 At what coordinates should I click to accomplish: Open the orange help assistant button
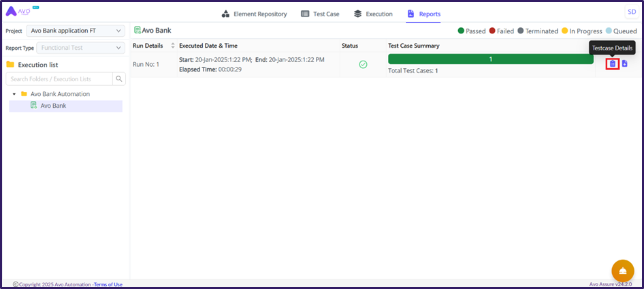(x=622, y=271)
